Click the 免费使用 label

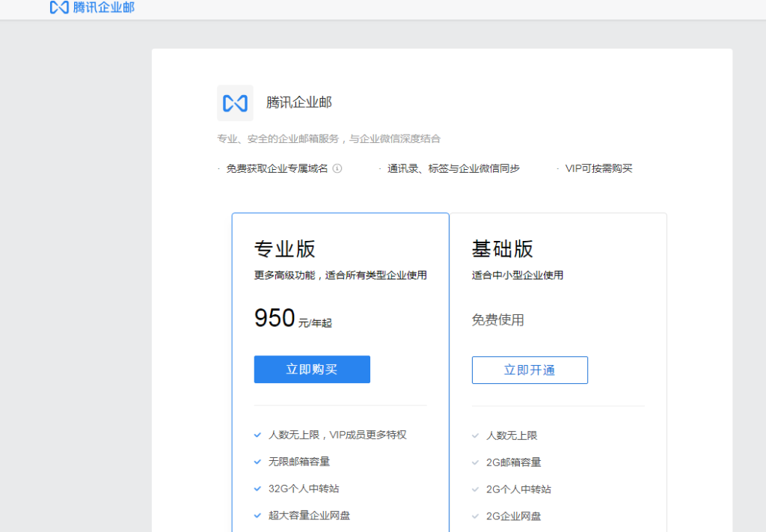point(497,320)
